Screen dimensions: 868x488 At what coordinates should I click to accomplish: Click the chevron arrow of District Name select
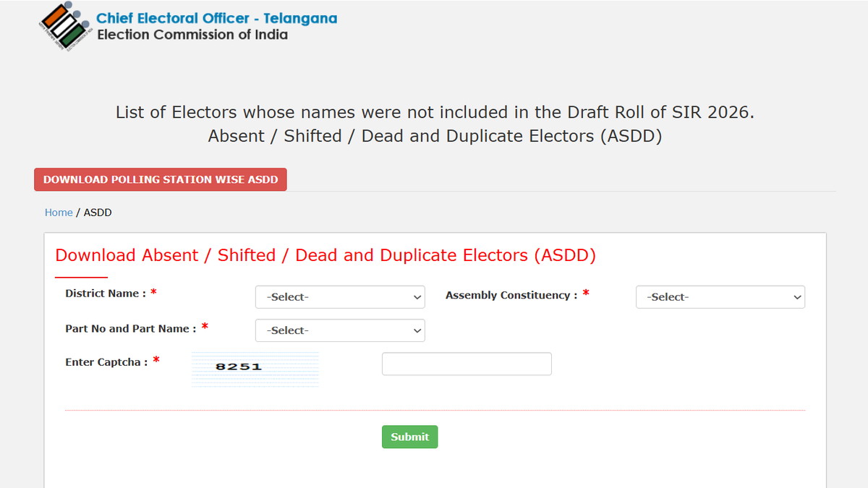tap(417, 297)
